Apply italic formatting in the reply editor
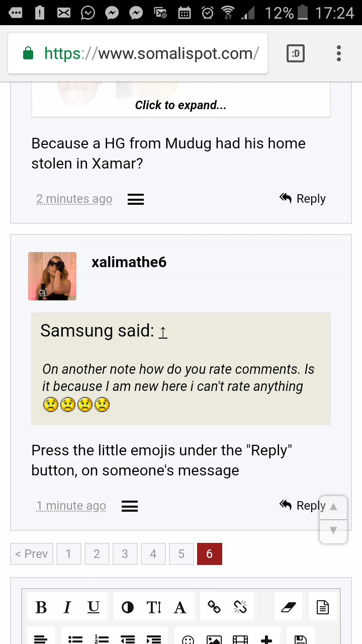This screenshot has width=362, height=644. pyautogui.click(x=67, y=607)
